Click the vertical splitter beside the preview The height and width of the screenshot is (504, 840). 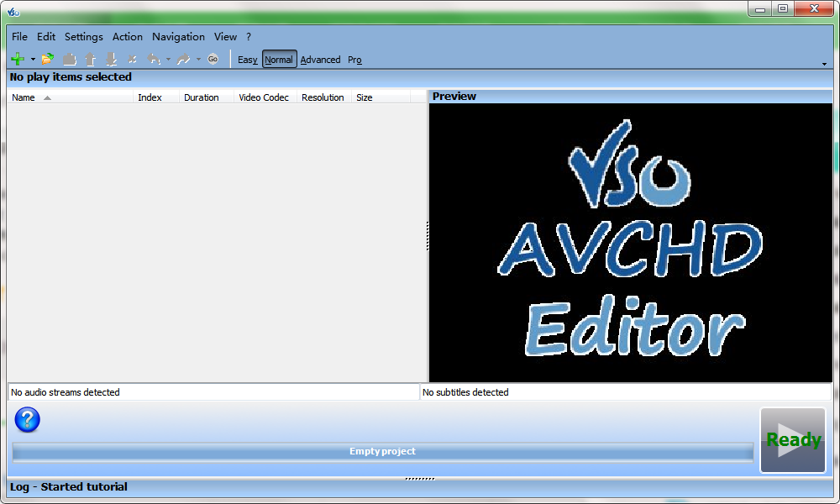pyautogui.click(x=428, y=236)
